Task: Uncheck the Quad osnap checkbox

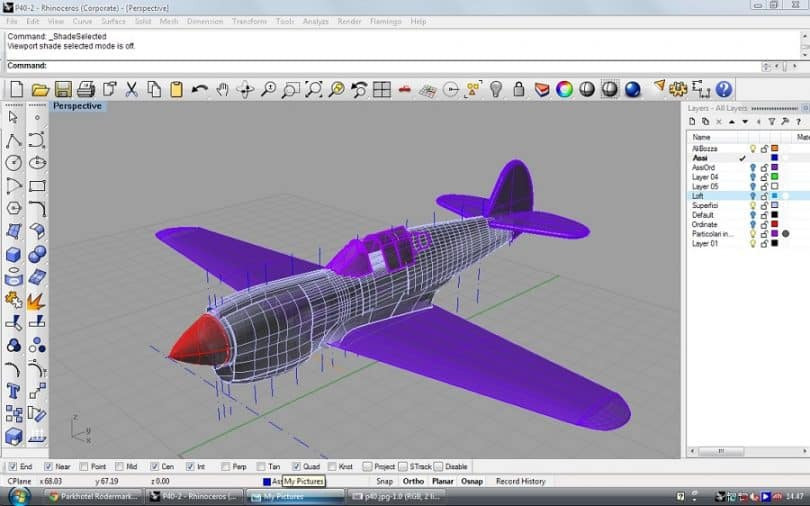Action: coord(297,467)
